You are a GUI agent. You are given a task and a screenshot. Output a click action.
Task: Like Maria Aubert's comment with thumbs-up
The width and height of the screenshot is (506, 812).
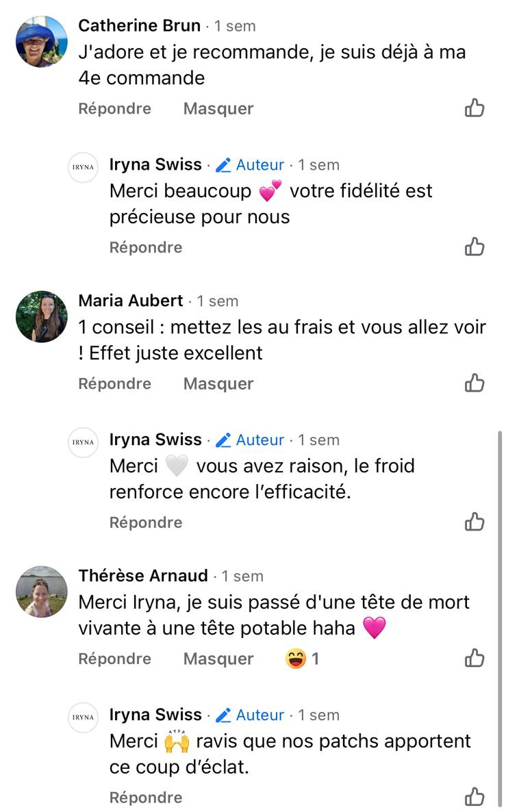(475, 383)
